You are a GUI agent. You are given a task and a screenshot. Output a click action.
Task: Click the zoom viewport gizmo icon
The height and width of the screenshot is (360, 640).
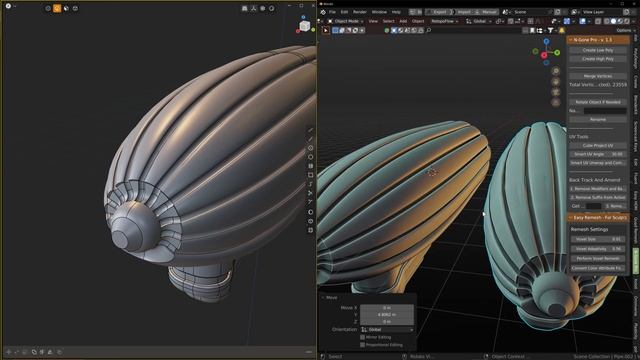[556, 71]
